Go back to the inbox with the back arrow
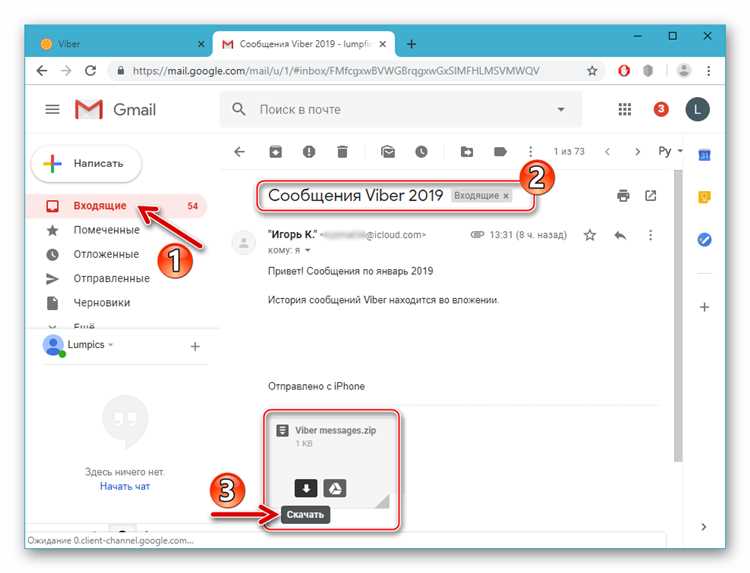This screenshot has width=750, height=573. 239,152
